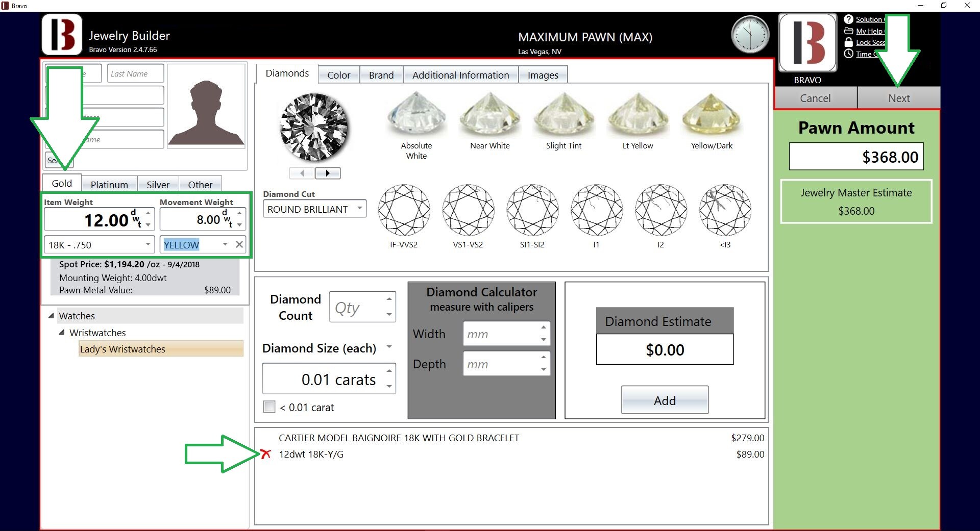Click the customer silhouette photo
Viewport: 980px width, 531px height.
coord(206,106)
